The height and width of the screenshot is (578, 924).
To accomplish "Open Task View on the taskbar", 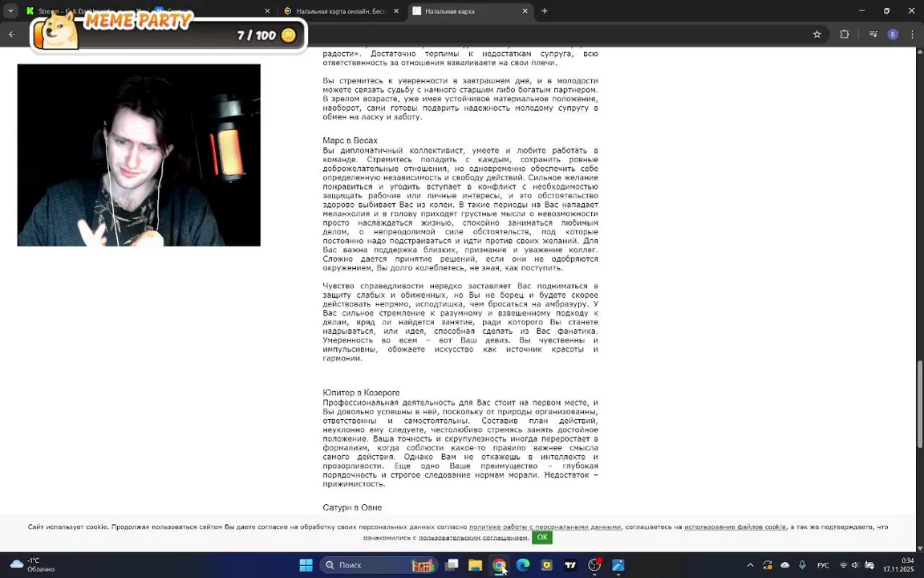I will 452,565.
